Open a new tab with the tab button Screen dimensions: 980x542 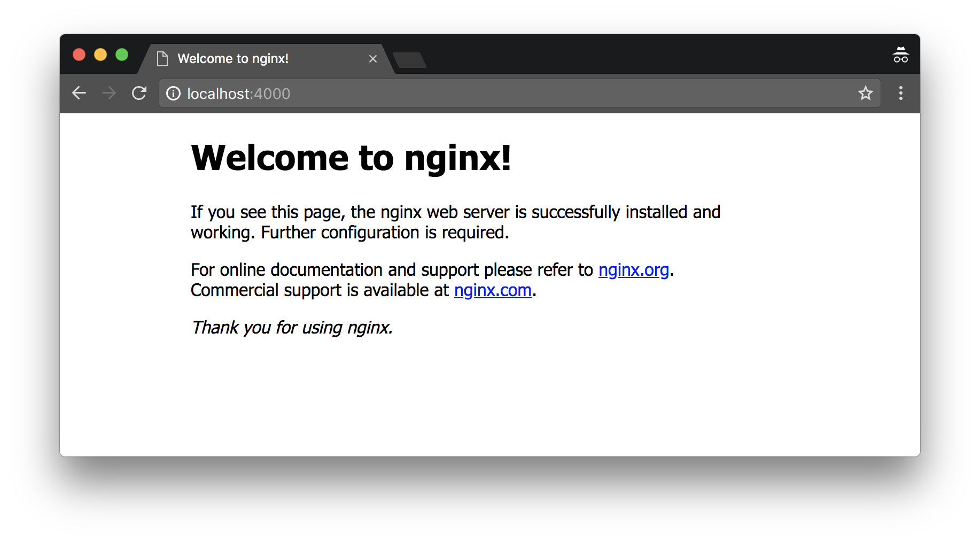click(409, 60)
